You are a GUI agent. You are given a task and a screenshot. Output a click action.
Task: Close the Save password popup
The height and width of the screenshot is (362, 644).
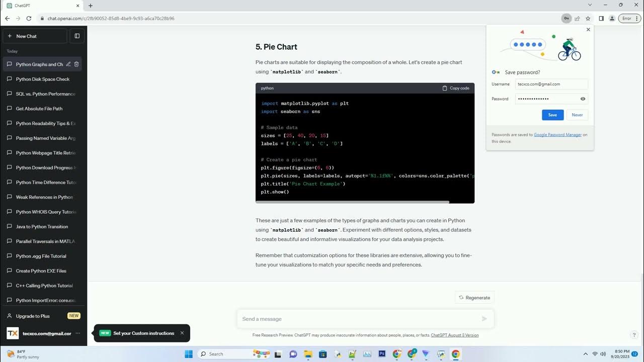[x=588, y=30]
